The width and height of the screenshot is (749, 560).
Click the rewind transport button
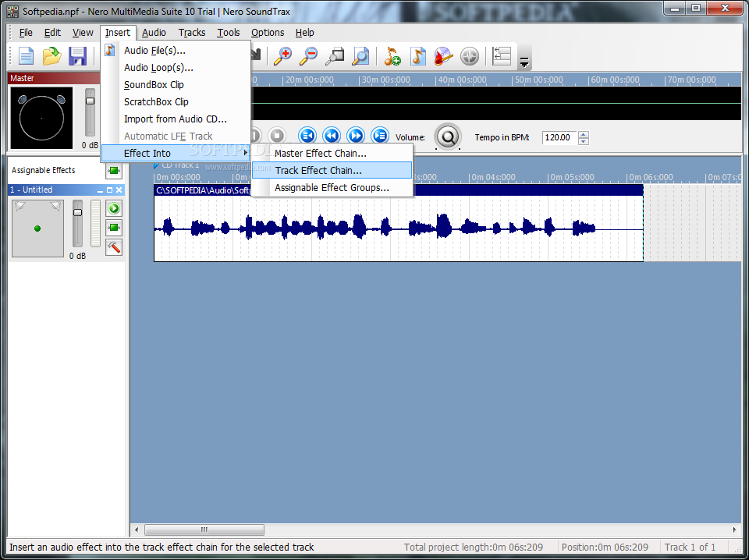tap(332, 136)
